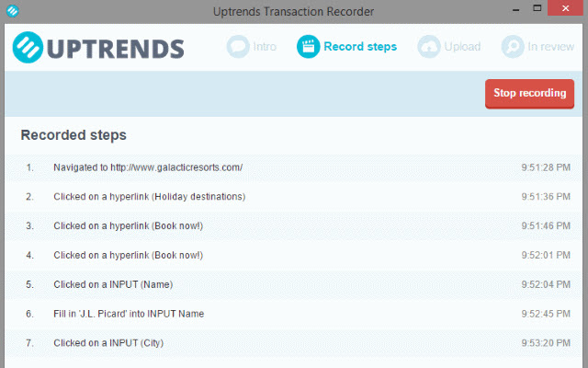Screen dimensions: 588x368
Task: Close the Transaction Recorder window
Action: (566, 8)
